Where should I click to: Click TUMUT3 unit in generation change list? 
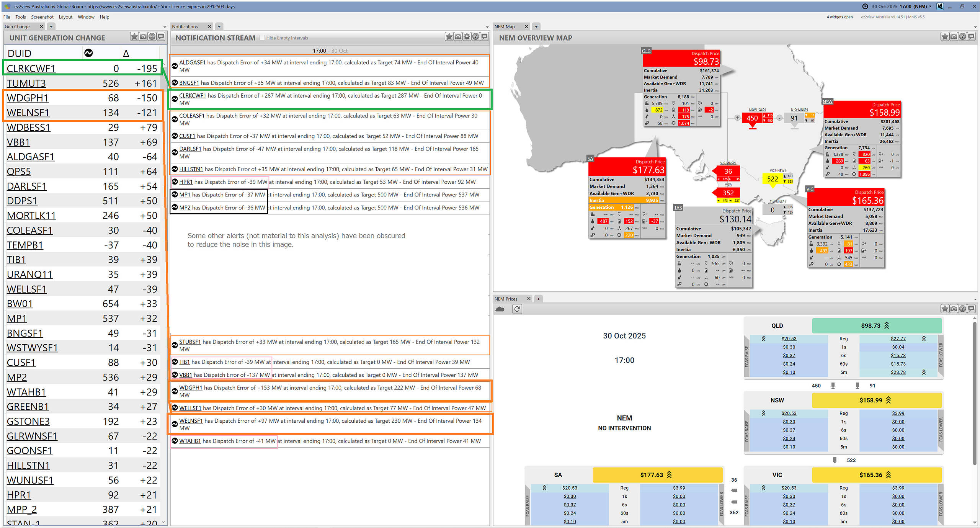[26, 83]
